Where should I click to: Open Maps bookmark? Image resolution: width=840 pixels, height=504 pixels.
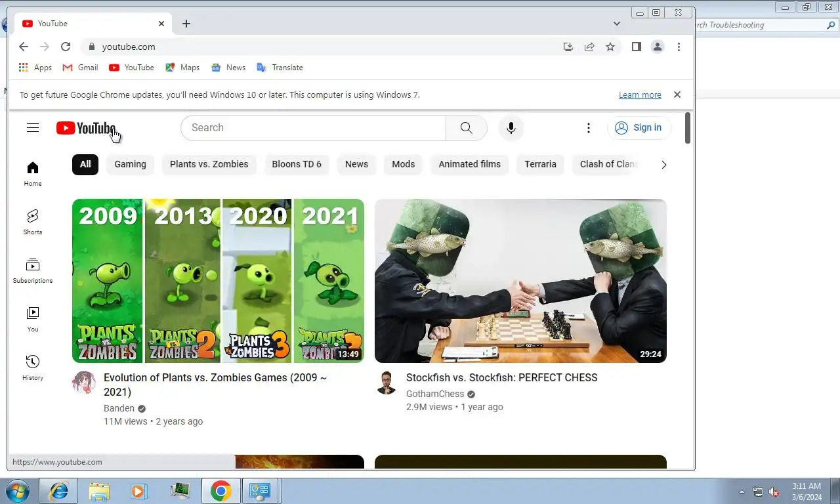[x=182, y=68]
